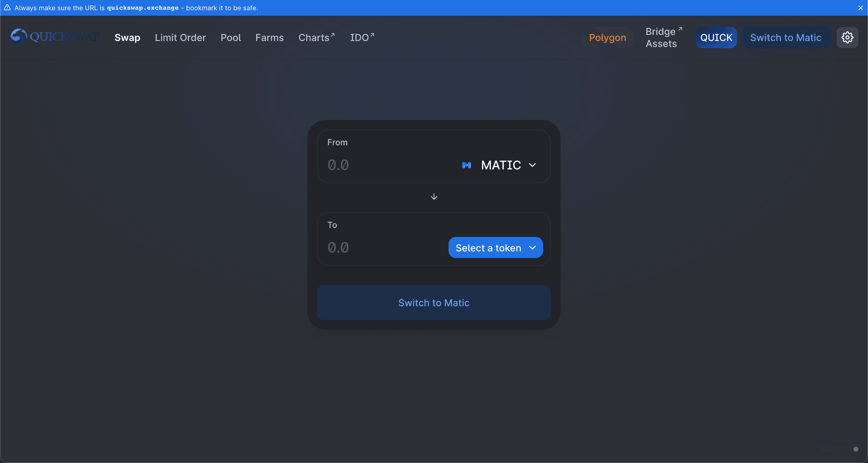This screenshot has height=463, width=868.
Task: Click the warning triangle icon in banner
Action: click(x=7, y=8)
